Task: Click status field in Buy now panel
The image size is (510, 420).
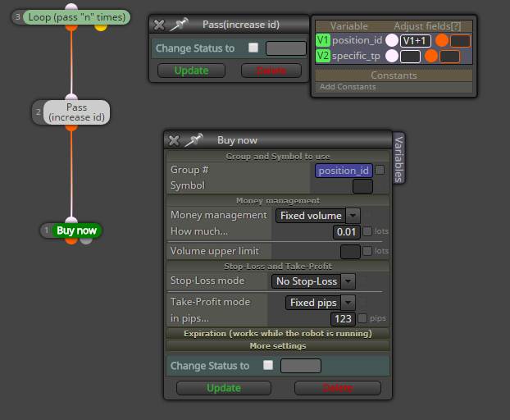Action: pos(301,366)
